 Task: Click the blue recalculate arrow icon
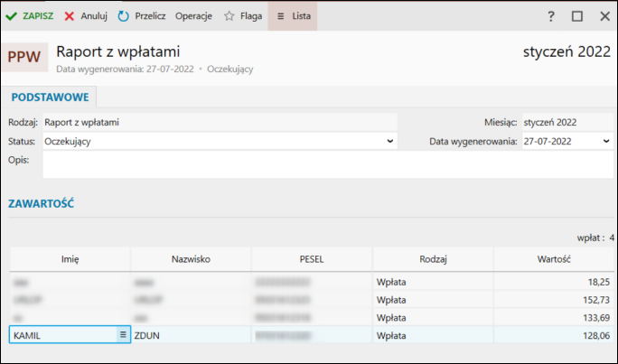124,16
